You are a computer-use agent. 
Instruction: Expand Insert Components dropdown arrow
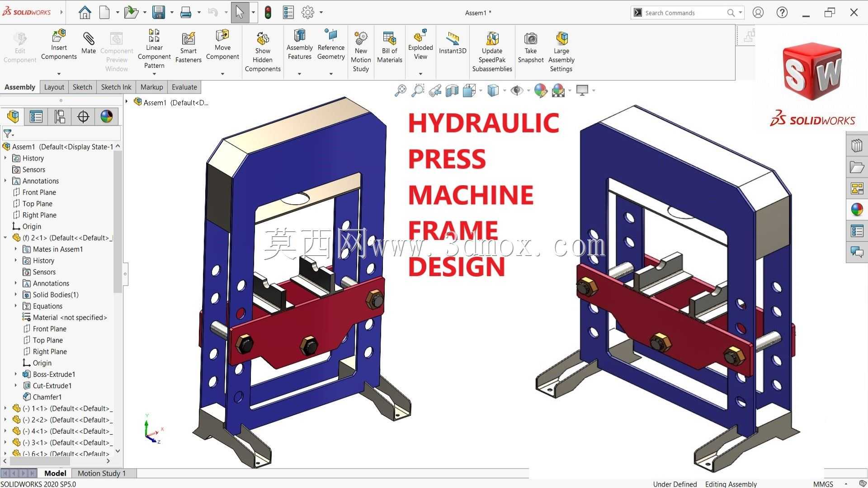[59, 74]
